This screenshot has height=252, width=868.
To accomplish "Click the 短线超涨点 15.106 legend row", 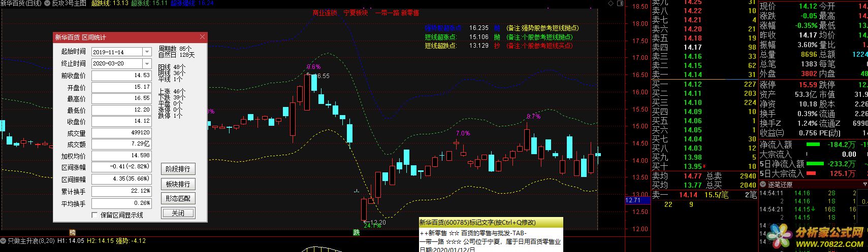I will tap(499, 37).
